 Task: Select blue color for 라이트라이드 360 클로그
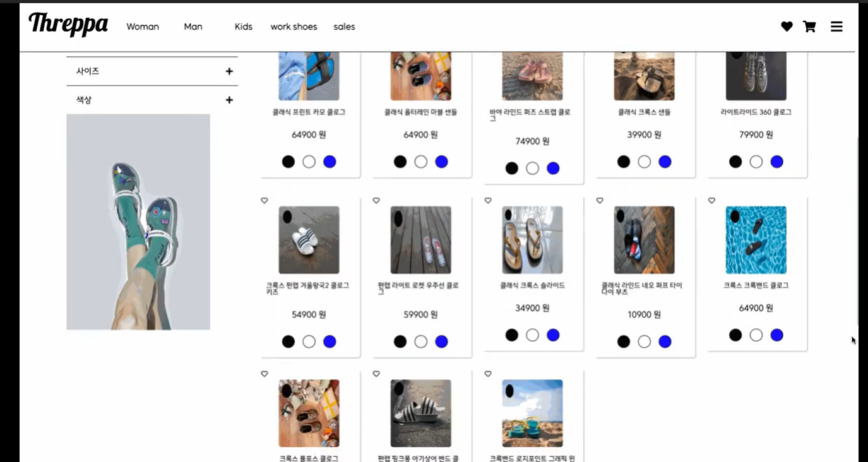(776, 162)
